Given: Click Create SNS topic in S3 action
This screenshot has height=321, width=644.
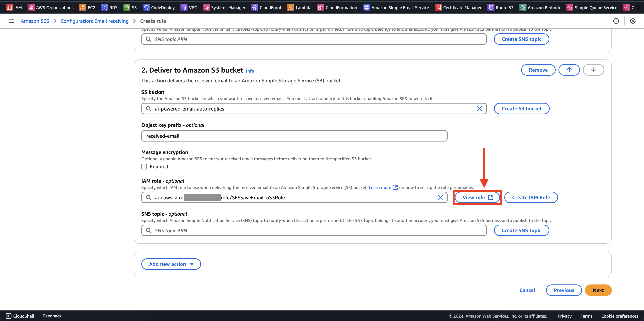Looking at the screenshot, I should 521,230.
